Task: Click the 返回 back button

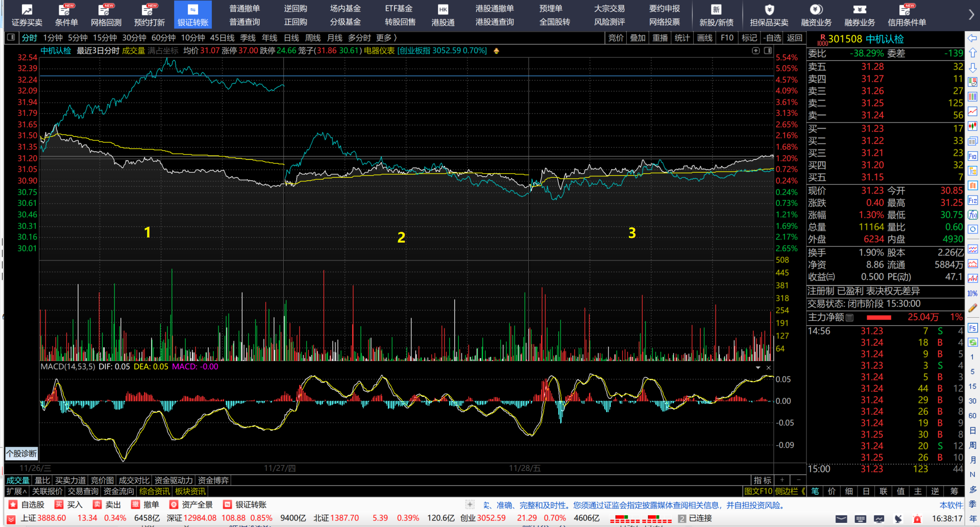Action: pyautogui.click(x=795, y=38)
